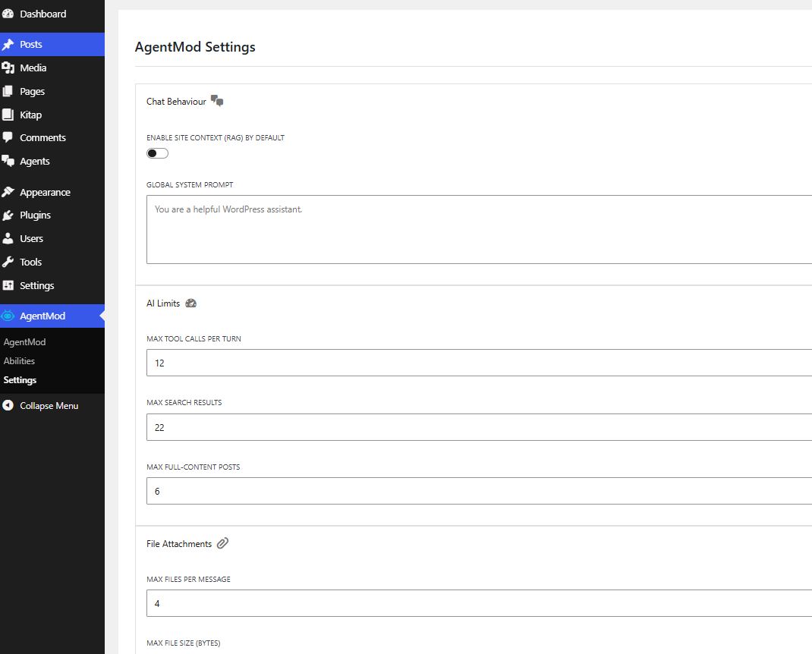Open the Tools menu
The height and width of the screenshot is (654, 812).
pos(52,262)
